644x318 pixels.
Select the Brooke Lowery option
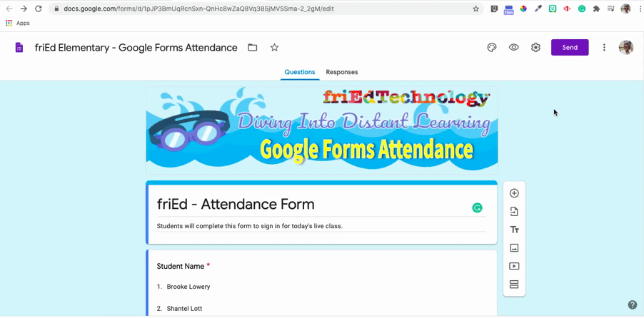pos(188,287)
